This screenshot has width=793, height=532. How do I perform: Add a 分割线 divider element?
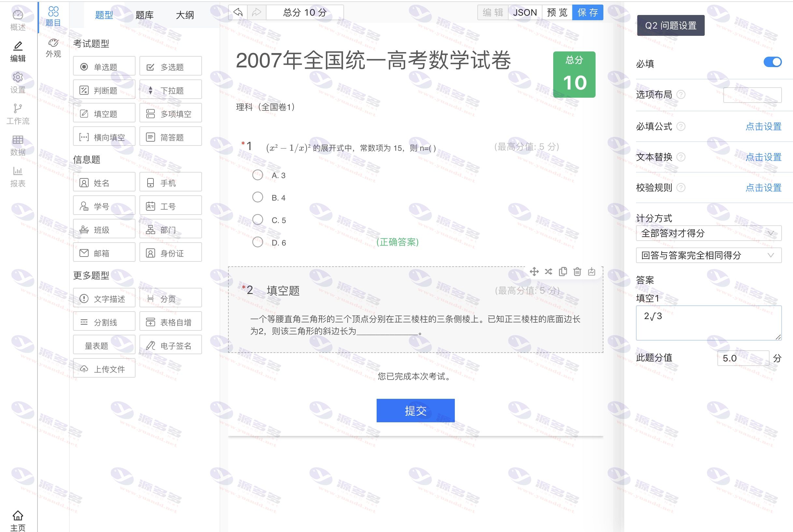(x=104, y=322)
